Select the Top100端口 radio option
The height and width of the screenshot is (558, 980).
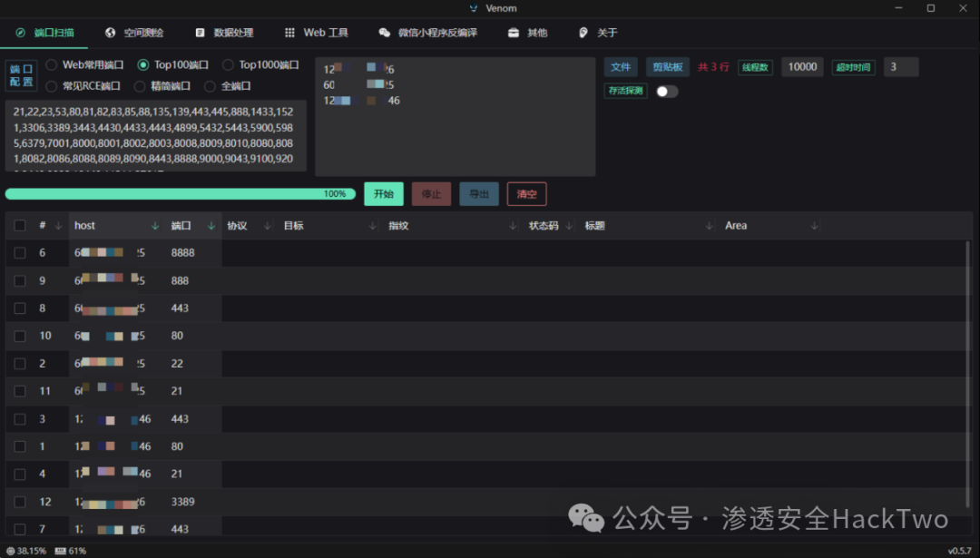[143, 65]
